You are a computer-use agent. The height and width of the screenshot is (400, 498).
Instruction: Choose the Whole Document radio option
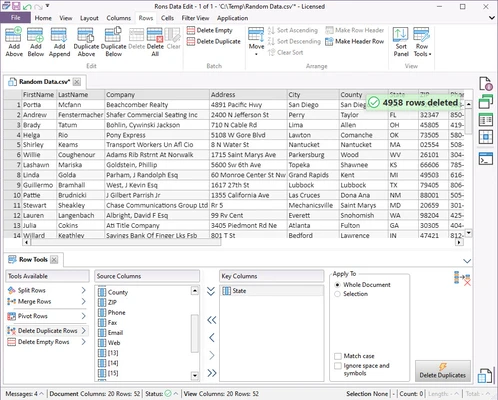362,285
